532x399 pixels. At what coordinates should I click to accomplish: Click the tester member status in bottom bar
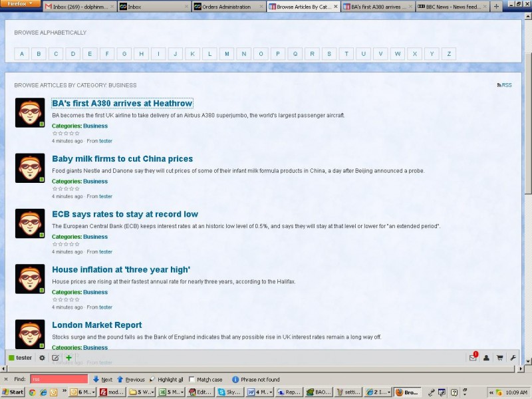pyautogui.click(x=21, y=358)
